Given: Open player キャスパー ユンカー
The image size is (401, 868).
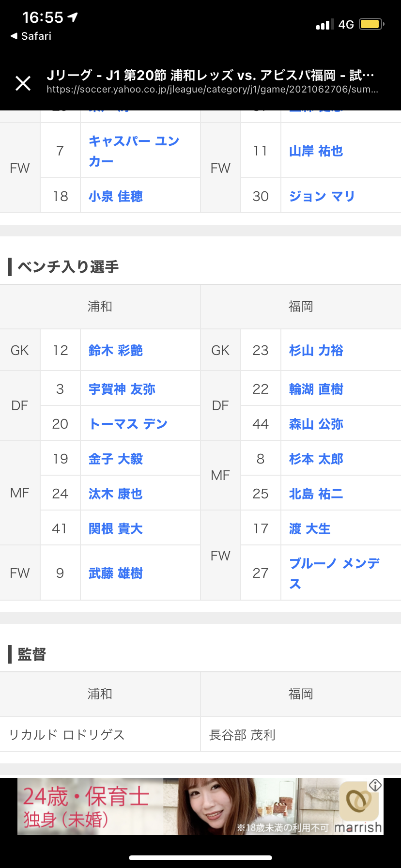Looking at the screenshot, I should click(134, 151).
